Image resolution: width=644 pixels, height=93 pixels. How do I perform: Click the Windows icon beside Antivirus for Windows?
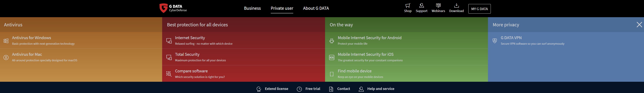point(6,41)
